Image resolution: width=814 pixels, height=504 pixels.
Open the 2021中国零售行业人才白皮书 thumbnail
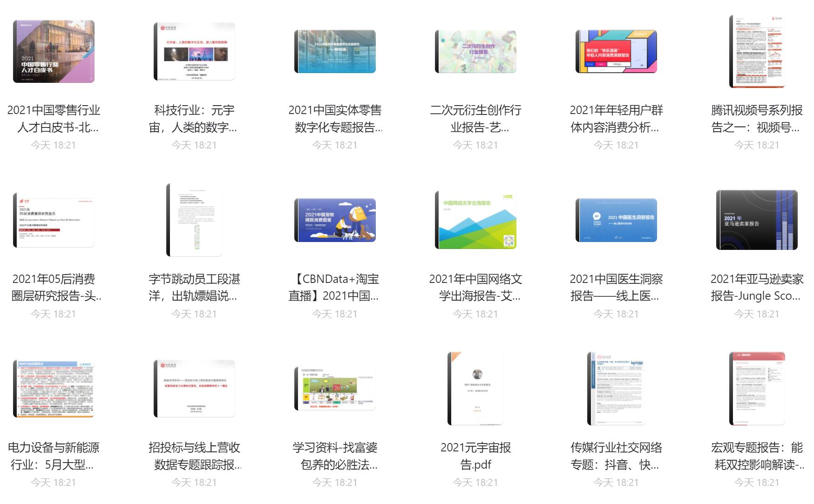[54, 52]
